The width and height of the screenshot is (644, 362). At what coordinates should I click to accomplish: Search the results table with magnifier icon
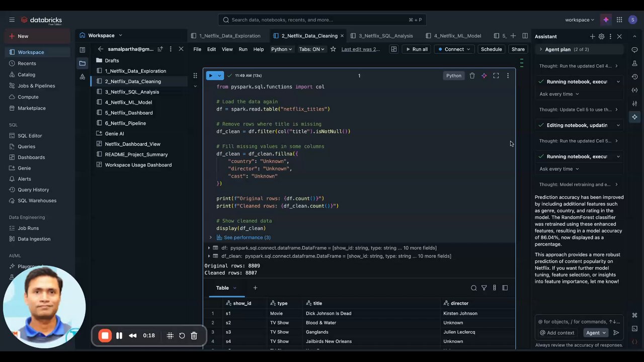pos(473,288)
